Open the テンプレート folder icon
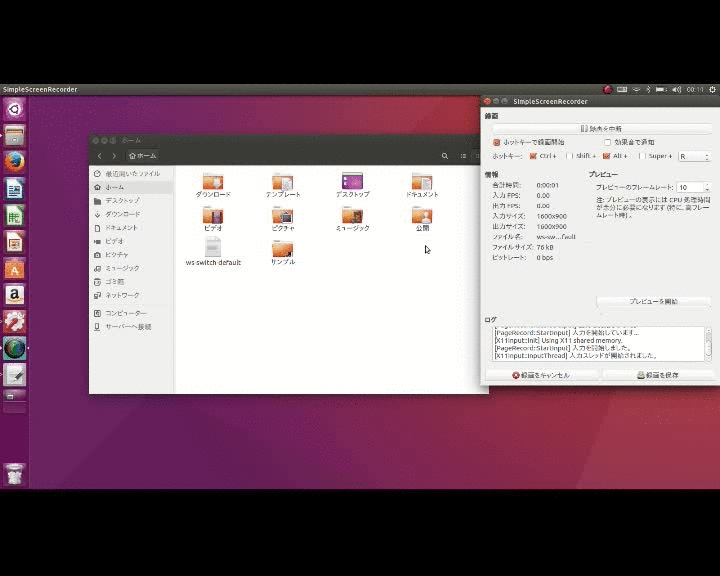Image resolution: width=720 pixels, height=576 pixels. click(283, 181)
